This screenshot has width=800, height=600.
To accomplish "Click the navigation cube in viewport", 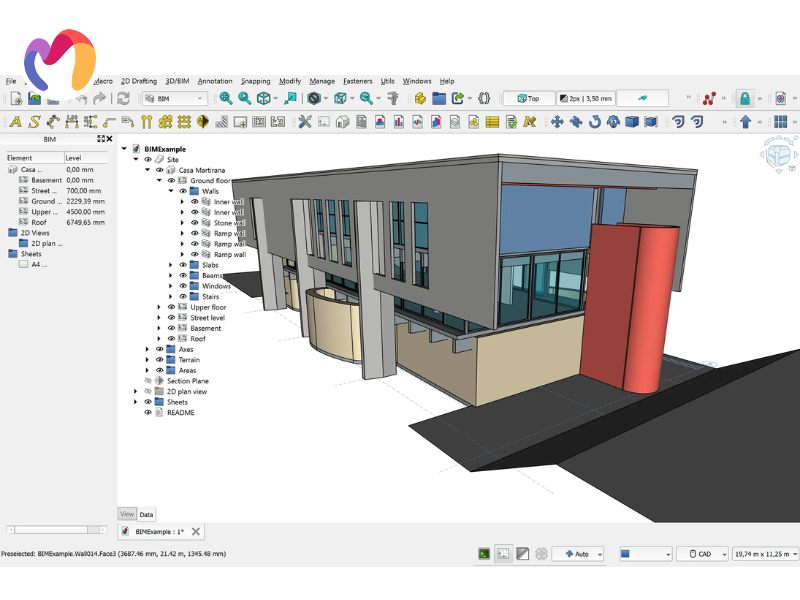I will [x=777, y=155].
